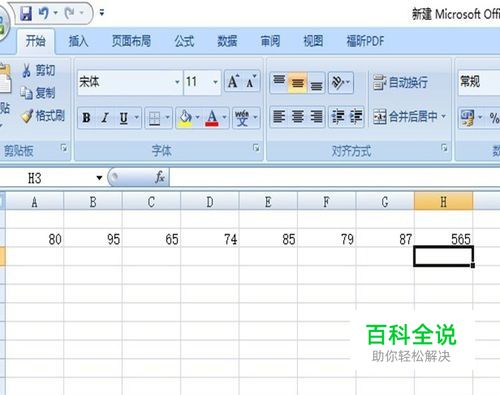Center text horizontally
The width and height of the screenshot is (500, 395).
(x=297, y=117)
